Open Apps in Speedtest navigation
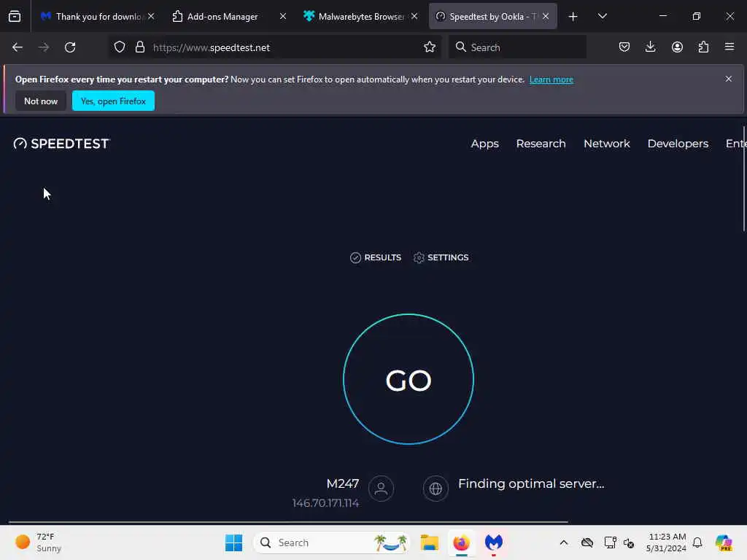 tap(484, 144)
